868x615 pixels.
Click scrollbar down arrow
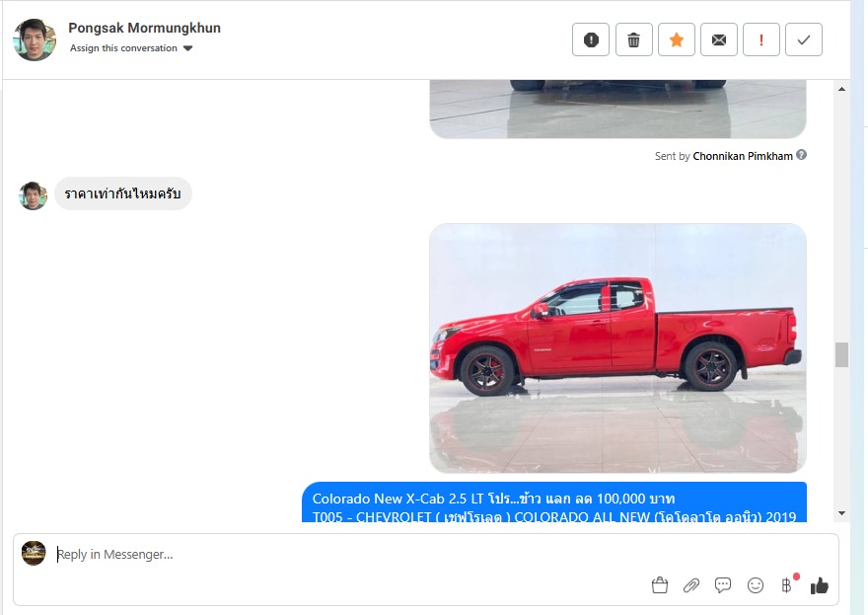pos(841,513)
